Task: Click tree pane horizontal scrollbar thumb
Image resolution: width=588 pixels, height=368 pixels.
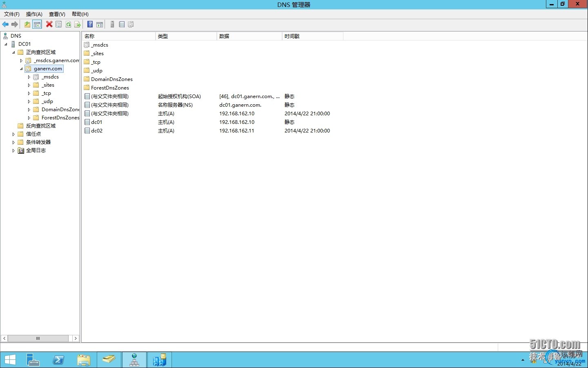Action: coord(38,339)
